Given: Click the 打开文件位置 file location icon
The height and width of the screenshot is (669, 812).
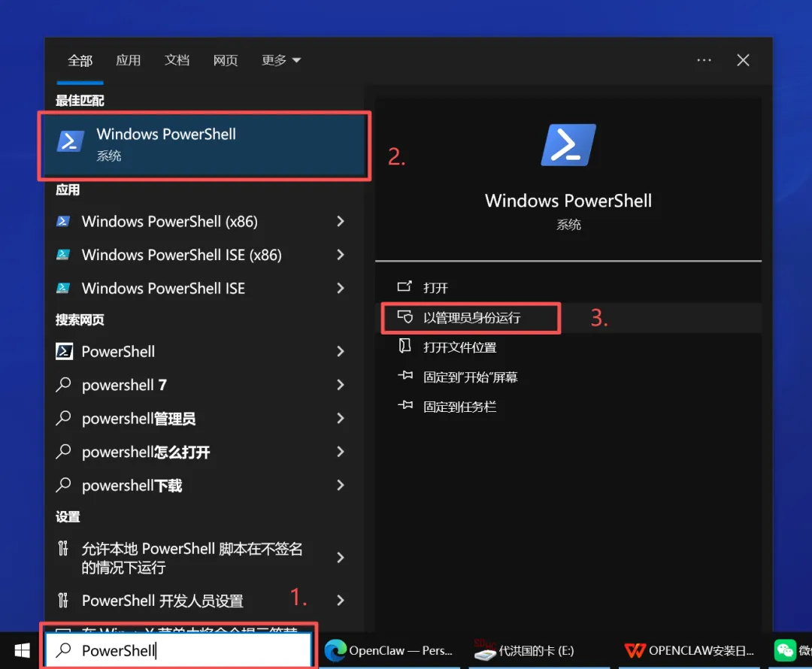Looking at the screenshot, I should click(404, 345).
